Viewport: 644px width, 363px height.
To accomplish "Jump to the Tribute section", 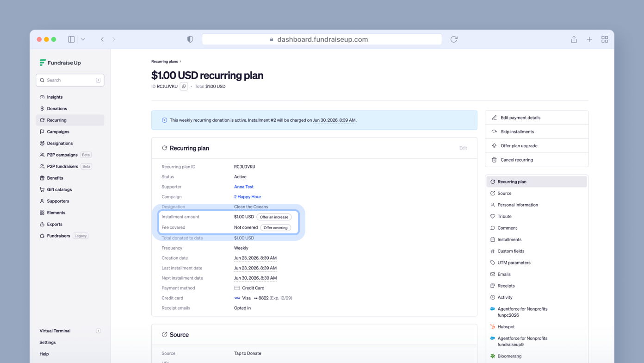I will click(x=537, y=216).
